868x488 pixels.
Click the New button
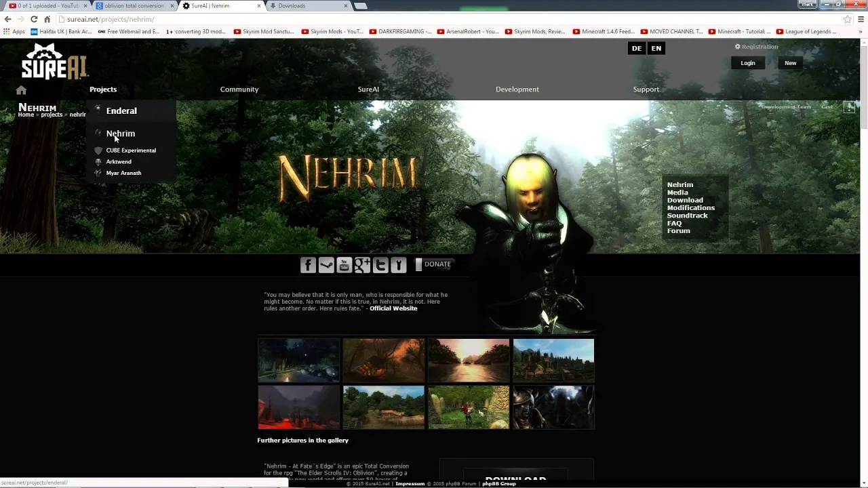(791, 63)
